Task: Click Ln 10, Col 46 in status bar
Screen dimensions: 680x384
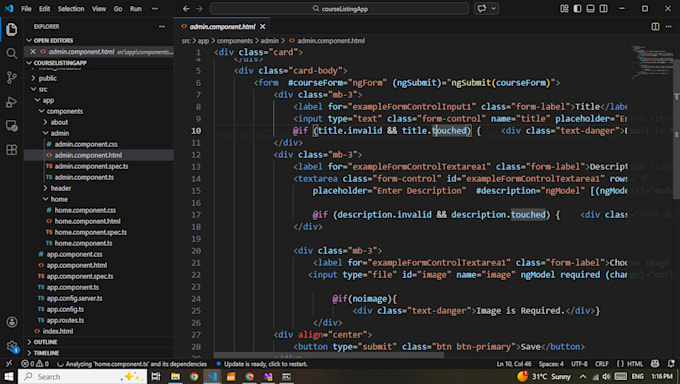Action: 513,364
